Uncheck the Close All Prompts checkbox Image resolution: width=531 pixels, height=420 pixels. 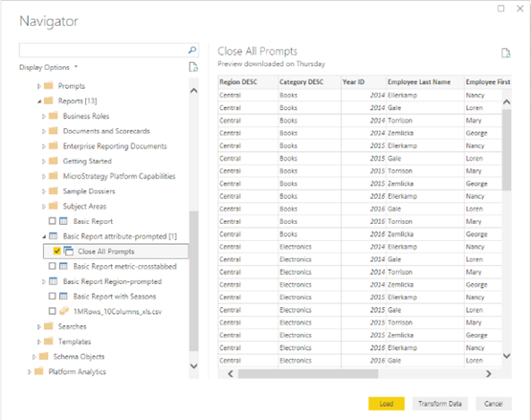tap(56, 251)
